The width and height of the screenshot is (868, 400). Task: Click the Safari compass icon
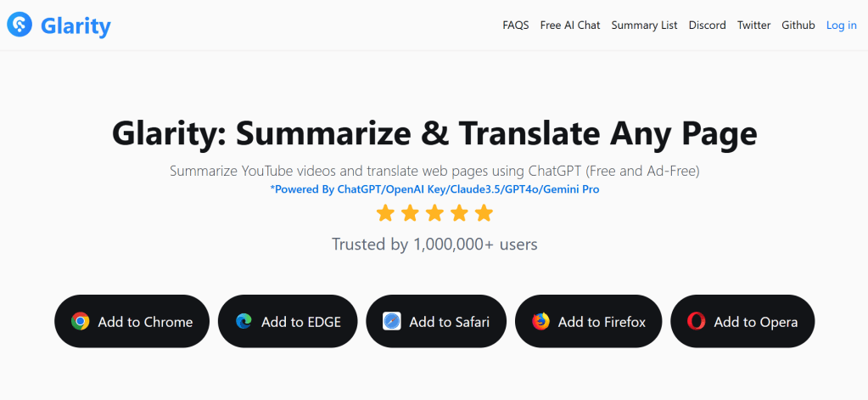pos(392,322)
